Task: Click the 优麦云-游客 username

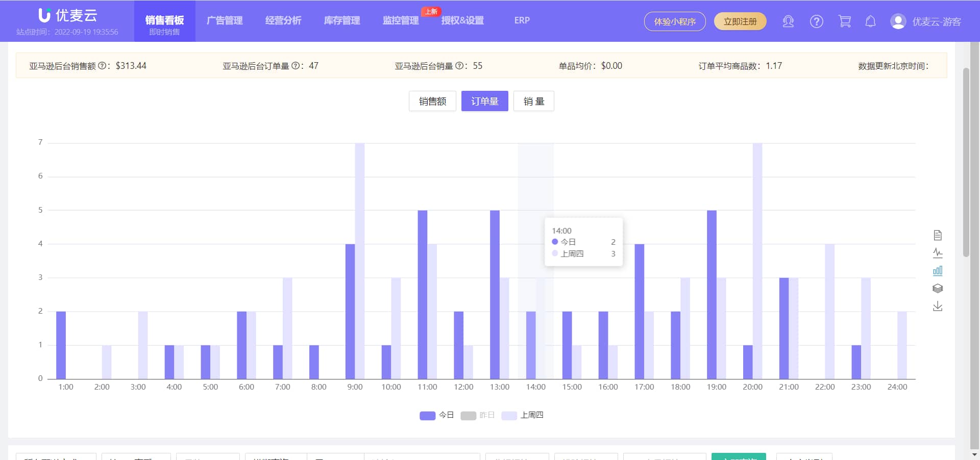Action: (937, 21)
